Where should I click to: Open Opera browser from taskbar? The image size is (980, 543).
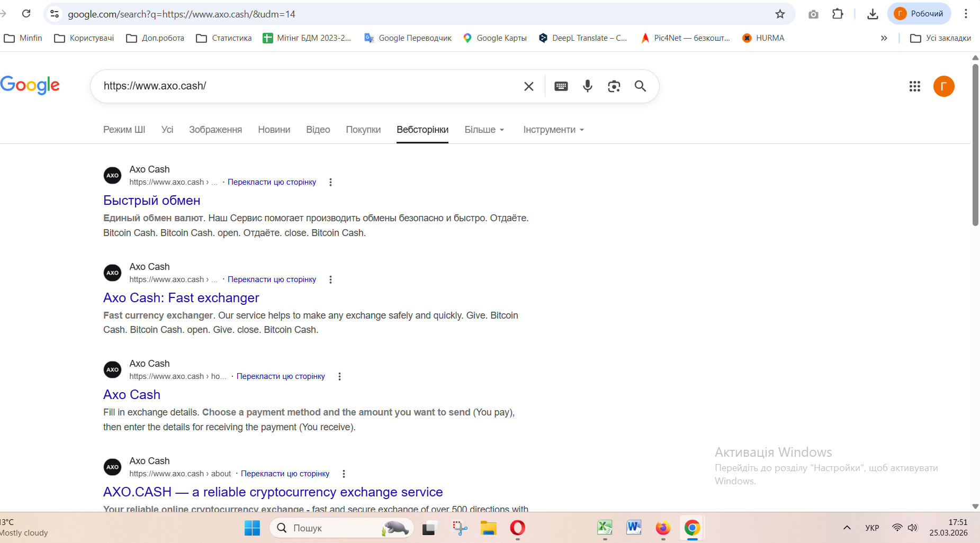click(x=517, y=528)
